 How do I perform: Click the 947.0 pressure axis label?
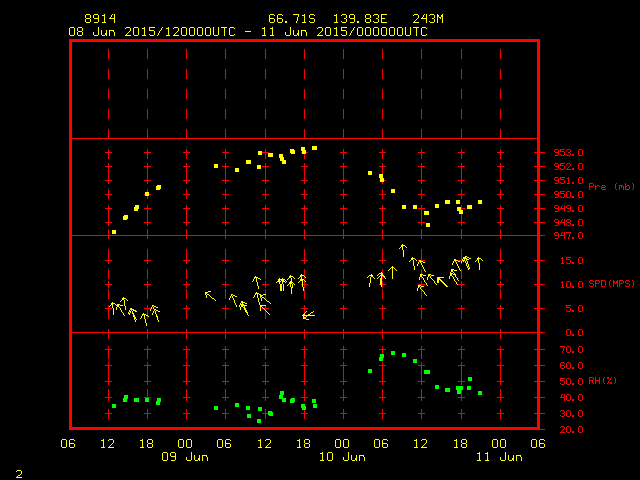(x=569, y=236)
